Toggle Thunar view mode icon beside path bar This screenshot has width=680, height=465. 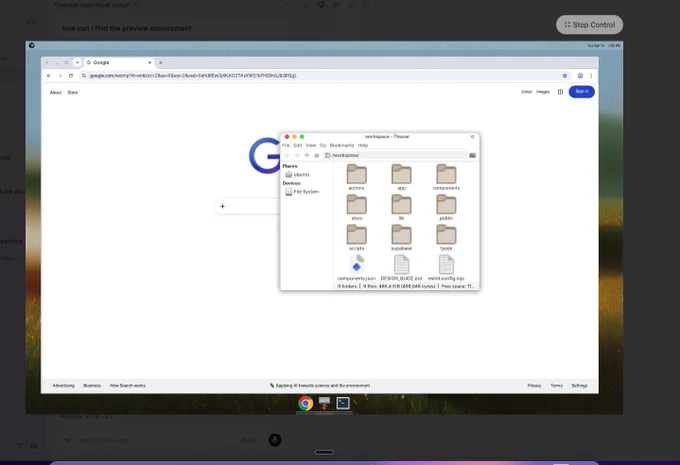[472, 155]
